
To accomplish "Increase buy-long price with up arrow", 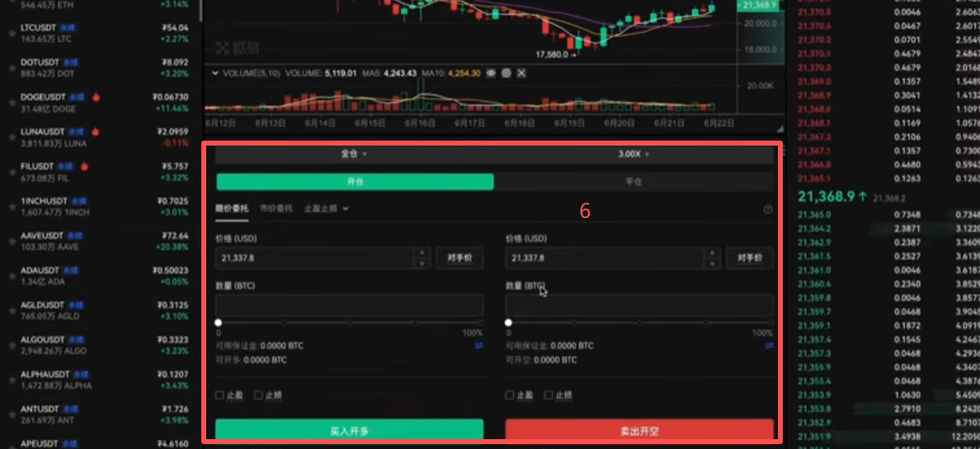I will (422, 252).
